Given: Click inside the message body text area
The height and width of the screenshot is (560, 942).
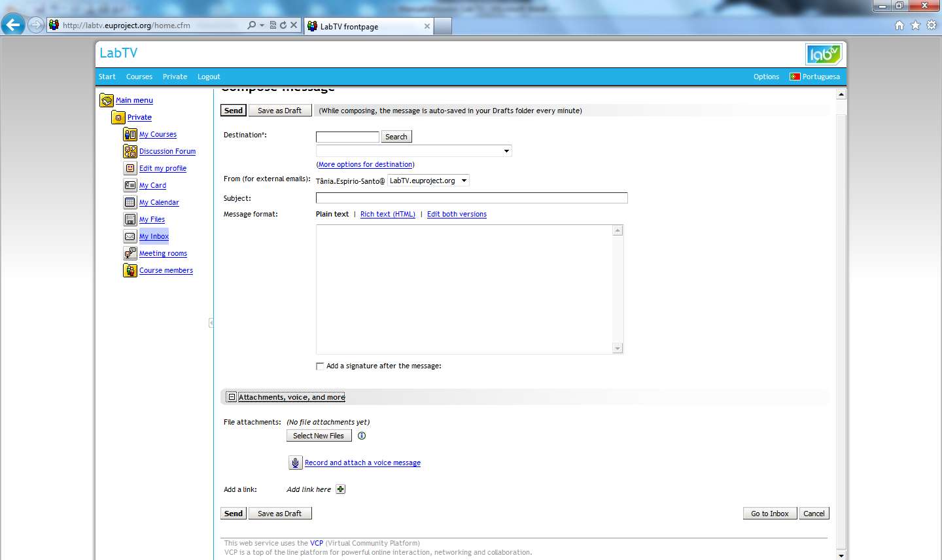Looking at the screenshot, I should pos(464,289).
